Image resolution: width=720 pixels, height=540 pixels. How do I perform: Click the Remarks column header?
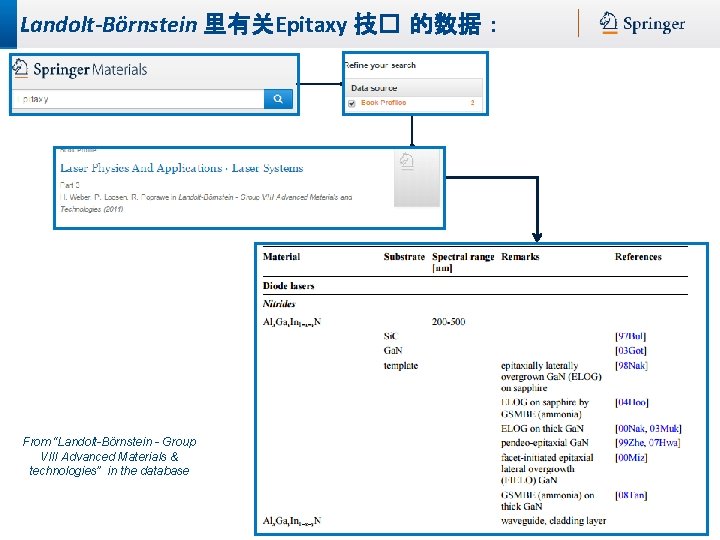(x=520, y=257)
